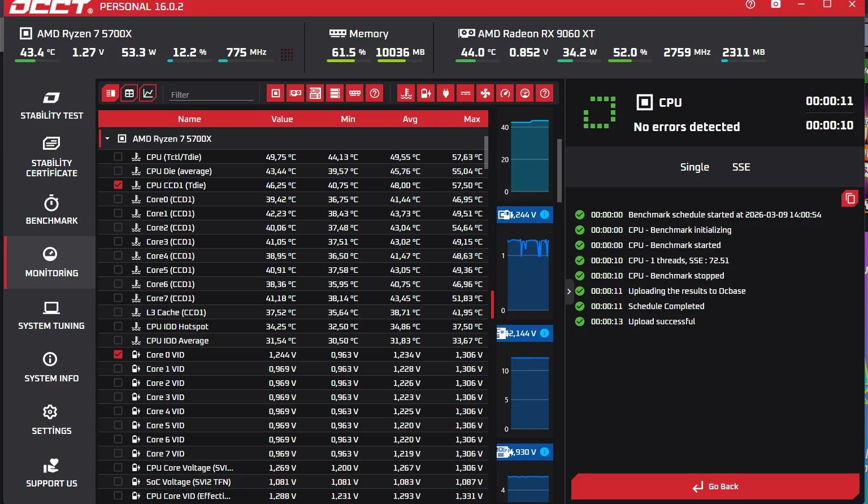Click the "Upload successful" log entry

(x=662, y=321)
